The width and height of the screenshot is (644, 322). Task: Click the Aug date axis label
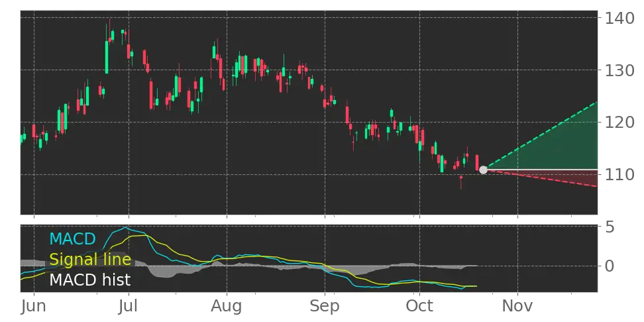tap(227, 307)
